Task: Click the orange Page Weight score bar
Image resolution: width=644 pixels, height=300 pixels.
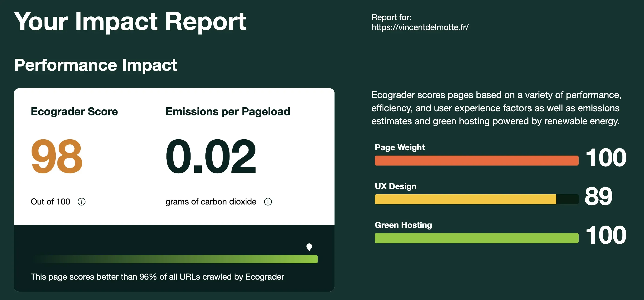Action: click(x=476, y=160)
